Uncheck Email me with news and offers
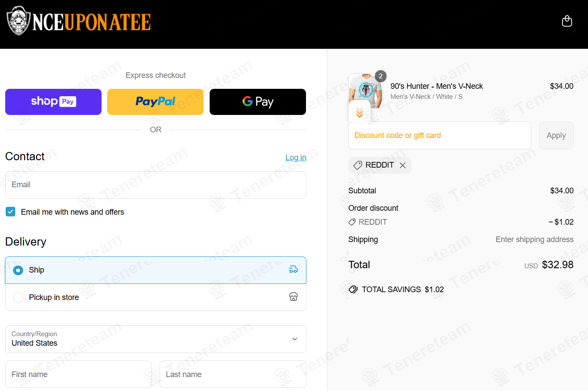The width and height of the screenshot is (588, 391). point(10,212)
